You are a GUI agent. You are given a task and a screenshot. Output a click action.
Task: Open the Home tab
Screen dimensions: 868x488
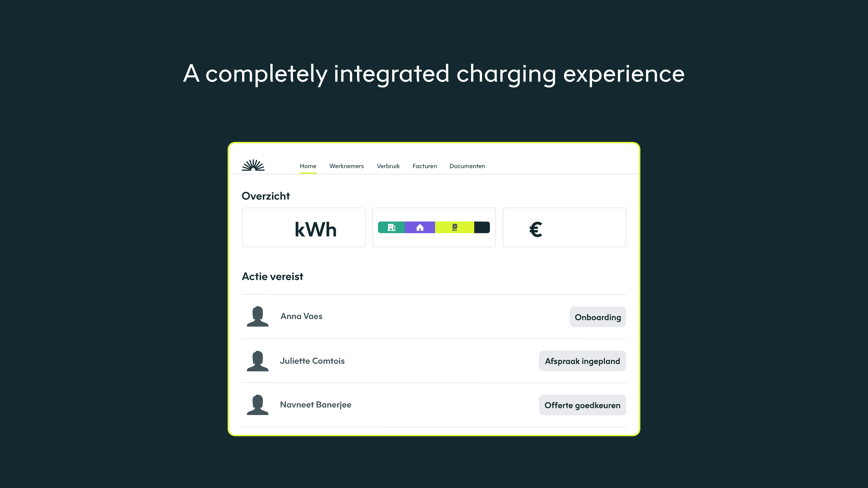[308, 166]
